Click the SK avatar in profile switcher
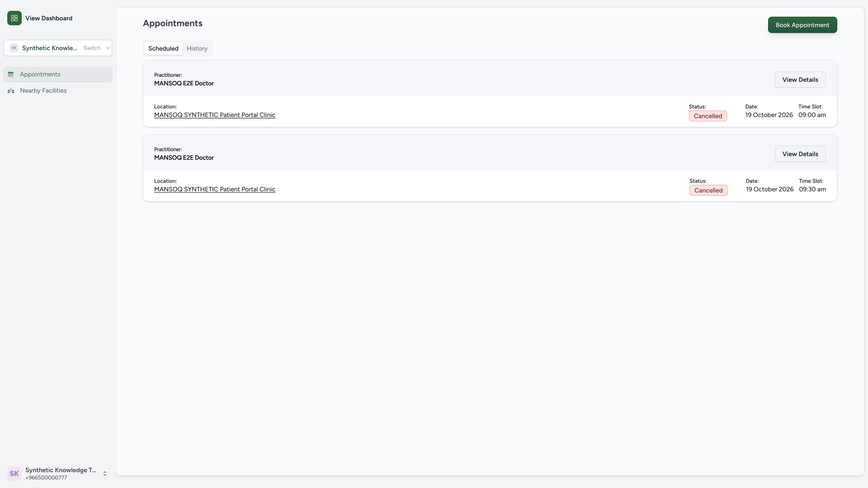This screenshot has height=488, width=868. 14,48
